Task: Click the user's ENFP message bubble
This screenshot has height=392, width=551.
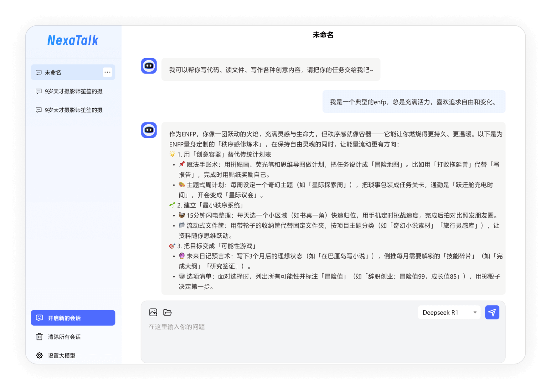Action: (414, 102)
